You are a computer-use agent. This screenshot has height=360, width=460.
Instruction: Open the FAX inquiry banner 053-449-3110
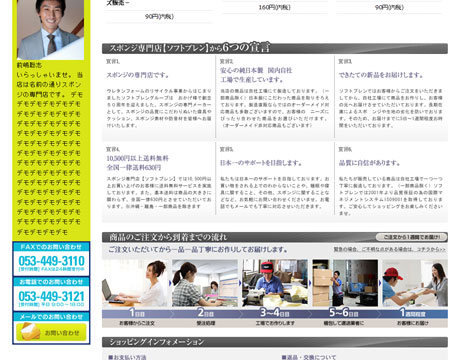pyautogui.click(x=51, y=259)
